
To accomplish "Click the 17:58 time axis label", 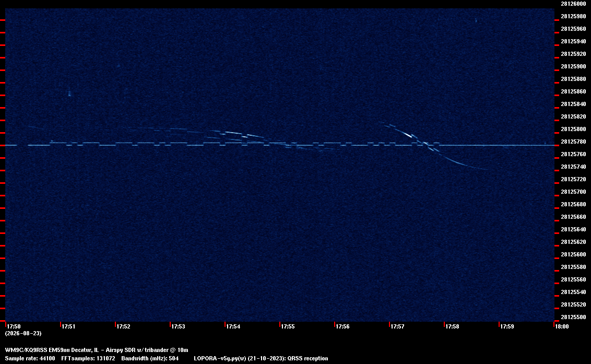I will [452, 326].
